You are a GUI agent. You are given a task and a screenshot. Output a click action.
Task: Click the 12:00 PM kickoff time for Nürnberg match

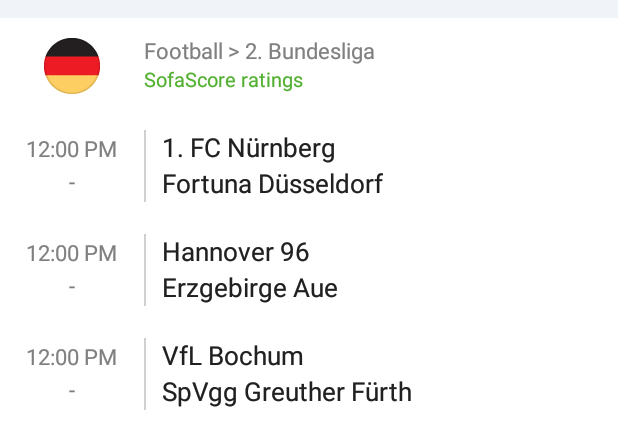point(71,150)
